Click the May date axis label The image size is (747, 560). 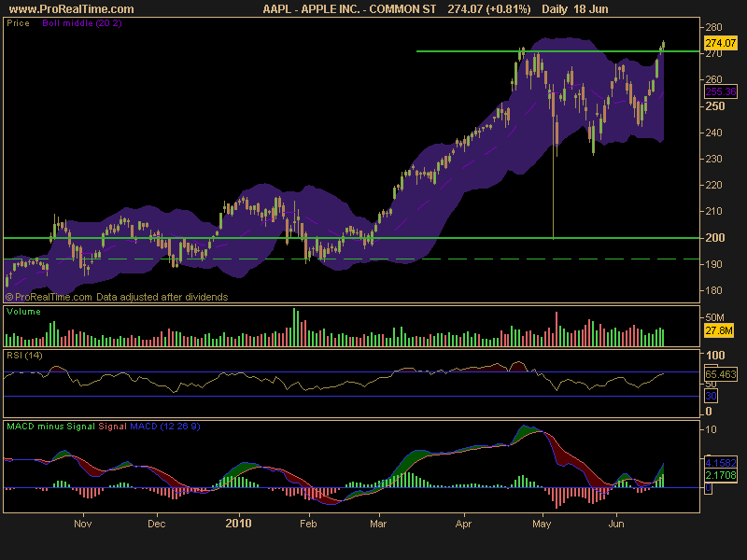pyautogui.click(x=542, y=524)
